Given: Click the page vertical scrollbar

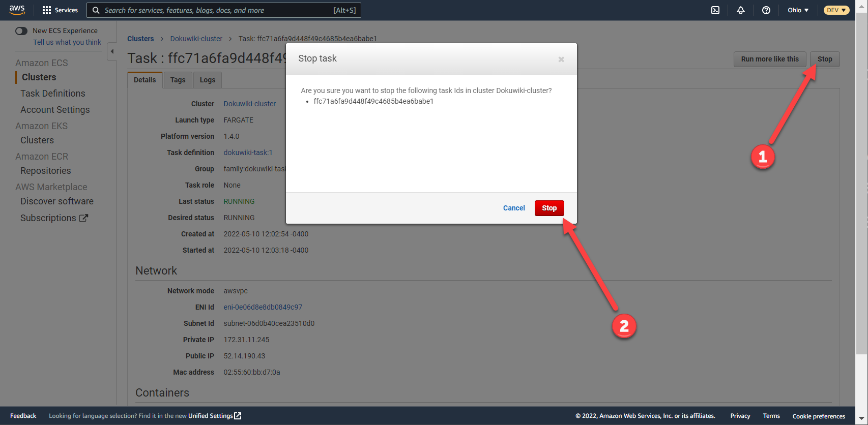Looking at the screenshot, I should click(x=861, y=183).
